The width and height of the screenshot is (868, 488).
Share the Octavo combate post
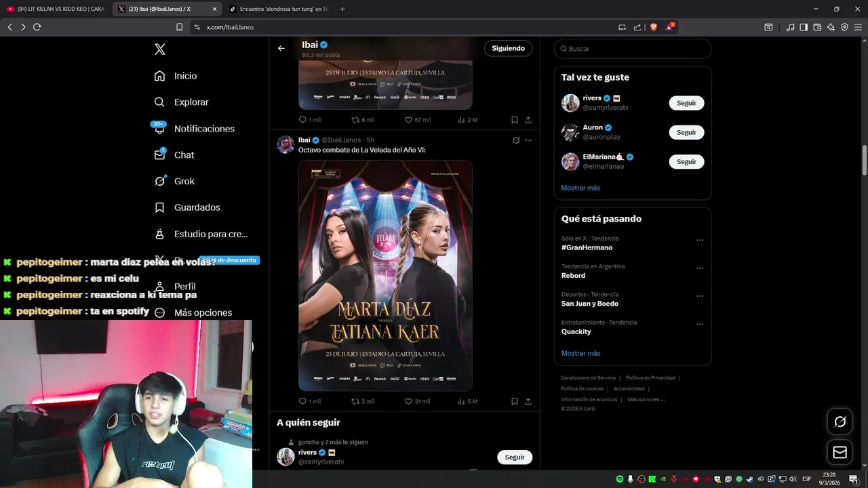click(x=528, y=401)
